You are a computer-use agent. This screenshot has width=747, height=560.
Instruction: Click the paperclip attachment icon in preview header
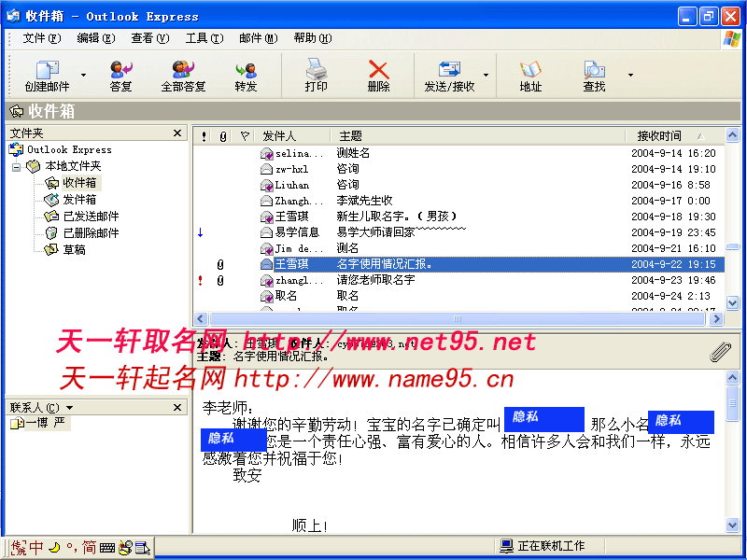pos(720,351)
